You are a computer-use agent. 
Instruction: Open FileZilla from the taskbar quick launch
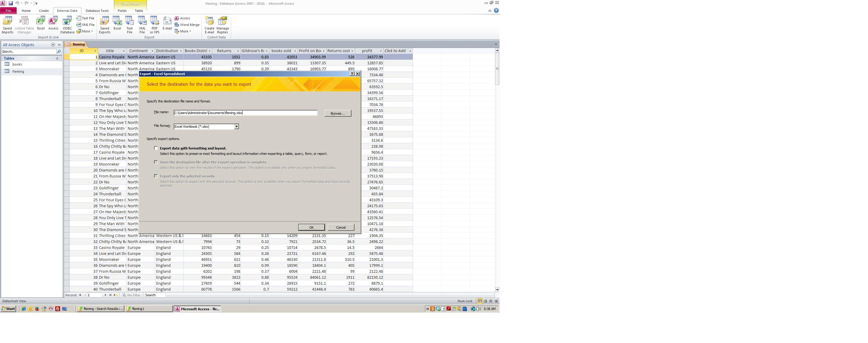coord(58,309)
